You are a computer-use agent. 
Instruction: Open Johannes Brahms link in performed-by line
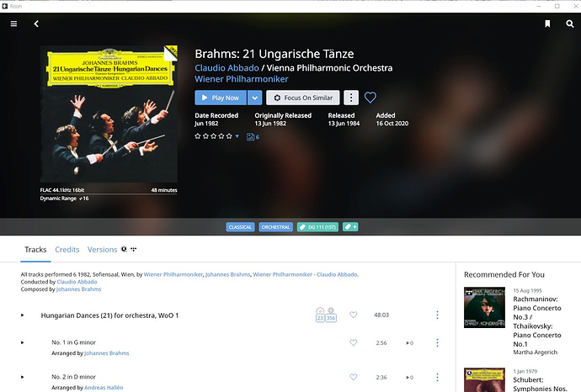pos(228,274)
